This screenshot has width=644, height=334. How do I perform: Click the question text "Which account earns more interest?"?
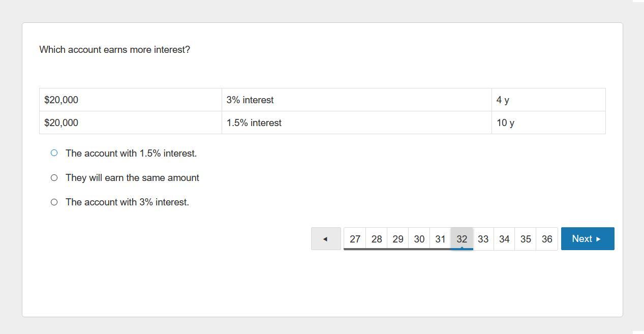(114, 49)
